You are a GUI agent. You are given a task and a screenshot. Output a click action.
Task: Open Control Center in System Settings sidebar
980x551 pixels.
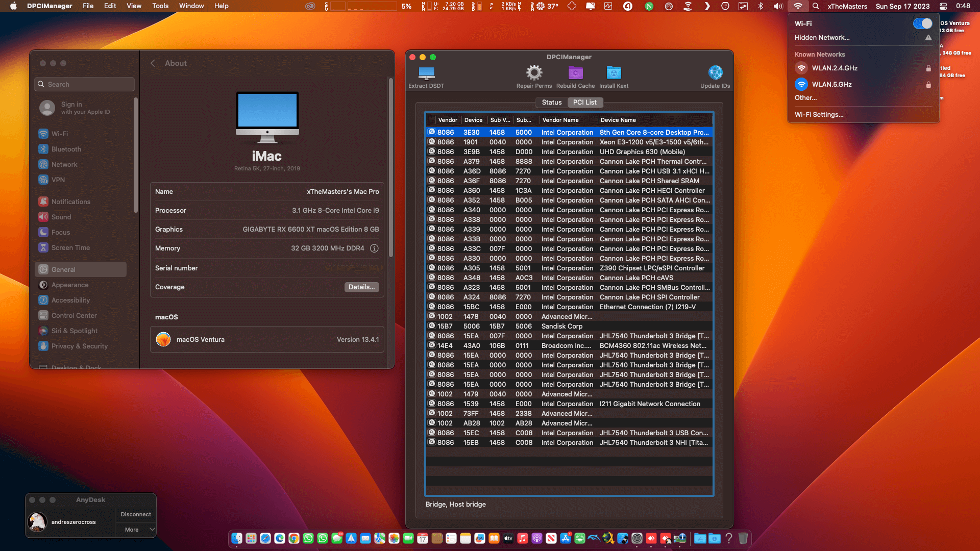pos(81,315)
